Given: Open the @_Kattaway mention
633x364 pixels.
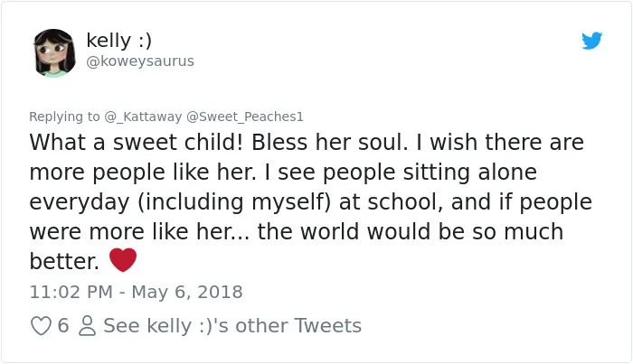Looking at the screenshot, I should pyautogui.click(x=143, y=117).
